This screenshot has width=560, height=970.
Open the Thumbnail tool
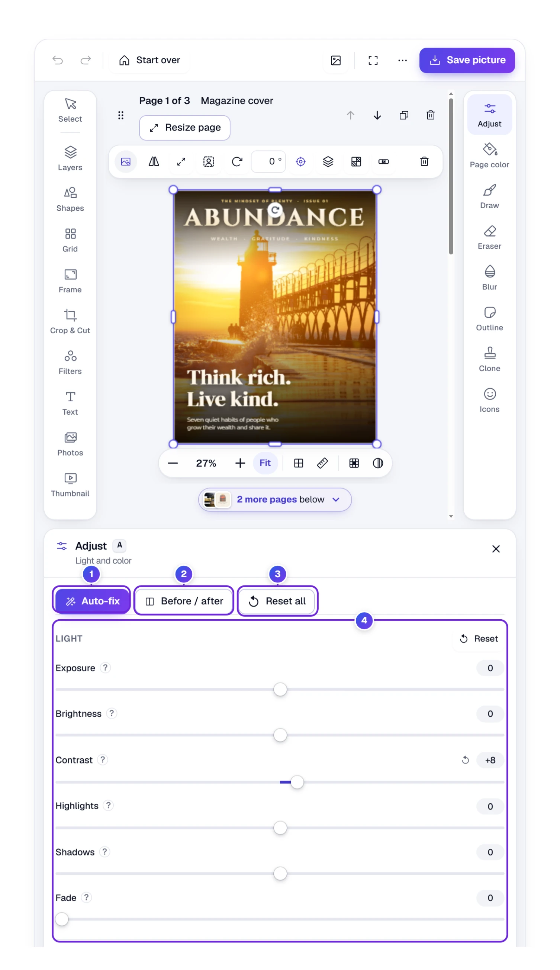tap(70, 484)
